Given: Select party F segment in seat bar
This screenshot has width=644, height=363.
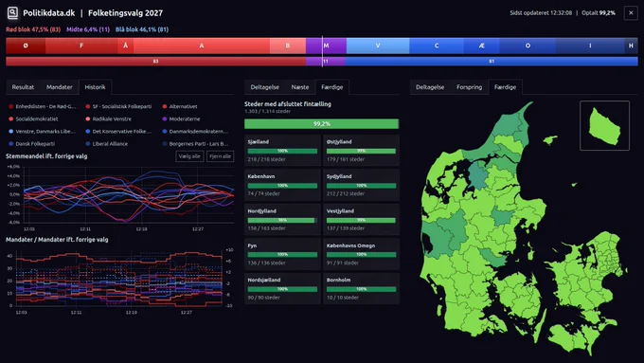Looking at the screenshot, I should click(x=81, y=45).
